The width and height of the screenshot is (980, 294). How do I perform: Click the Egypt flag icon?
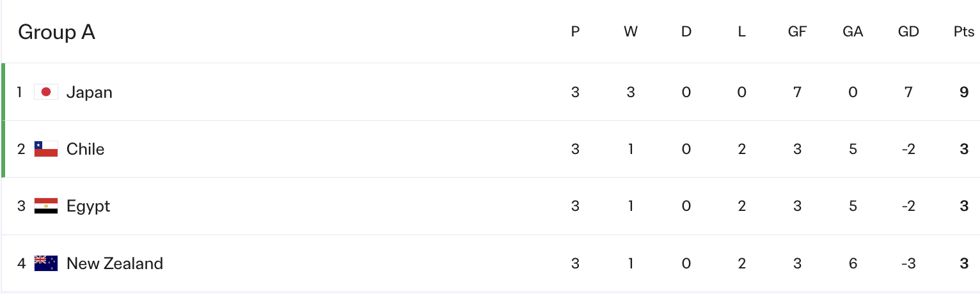(x=46, y=206)
